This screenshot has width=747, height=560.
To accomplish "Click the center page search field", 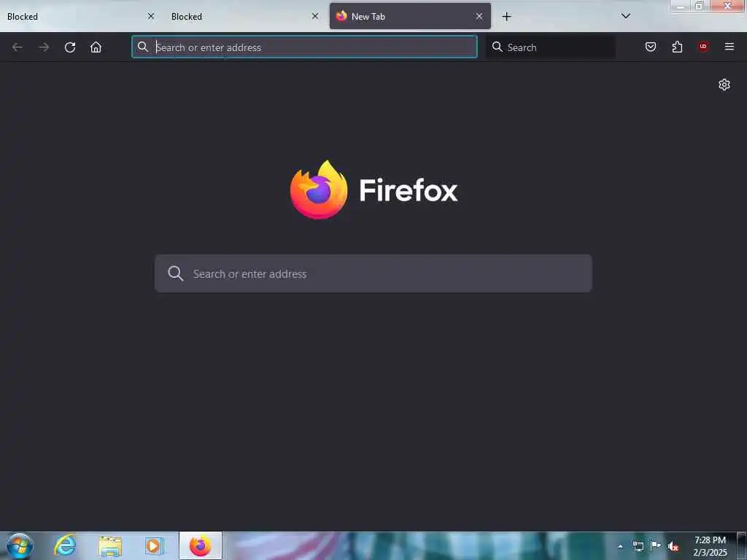I will coord(373,273).
